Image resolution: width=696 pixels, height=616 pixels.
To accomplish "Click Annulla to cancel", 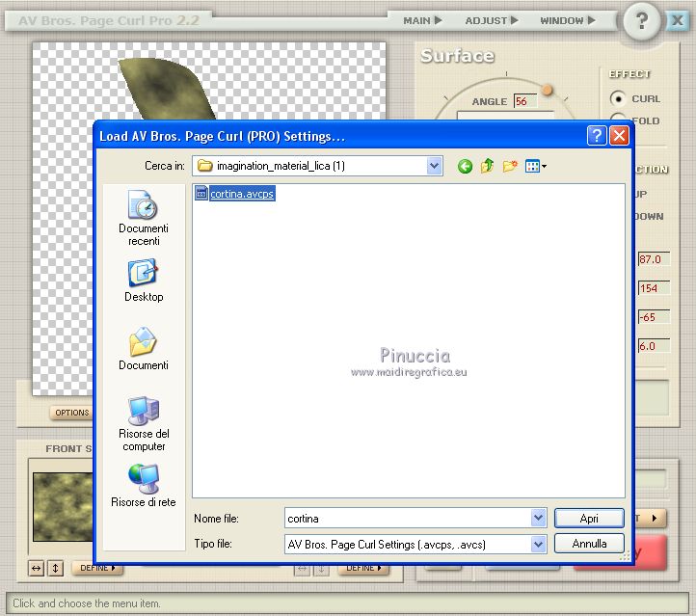I will (x=589, y=543).
